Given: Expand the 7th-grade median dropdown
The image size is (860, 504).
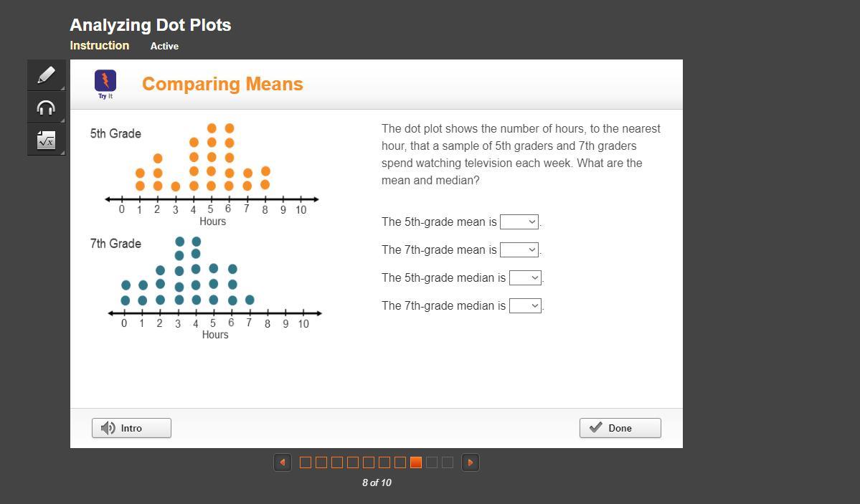Looking at the screenshot, I should click(525, 306).
